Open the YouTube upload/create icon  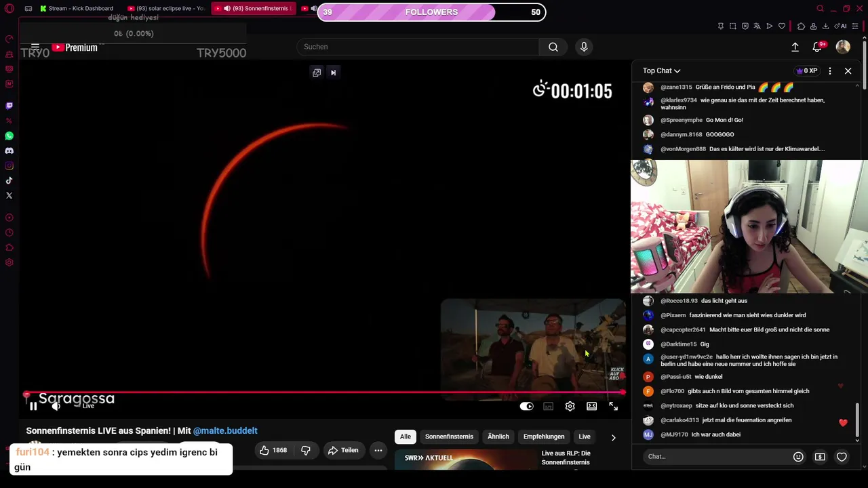795,47
